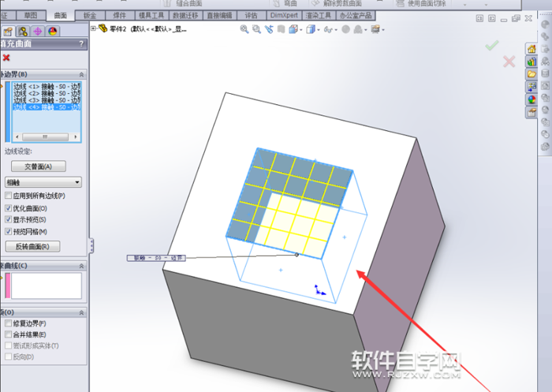
Task: Switch to the 焊件 tab
Action: tap(119, 16)
